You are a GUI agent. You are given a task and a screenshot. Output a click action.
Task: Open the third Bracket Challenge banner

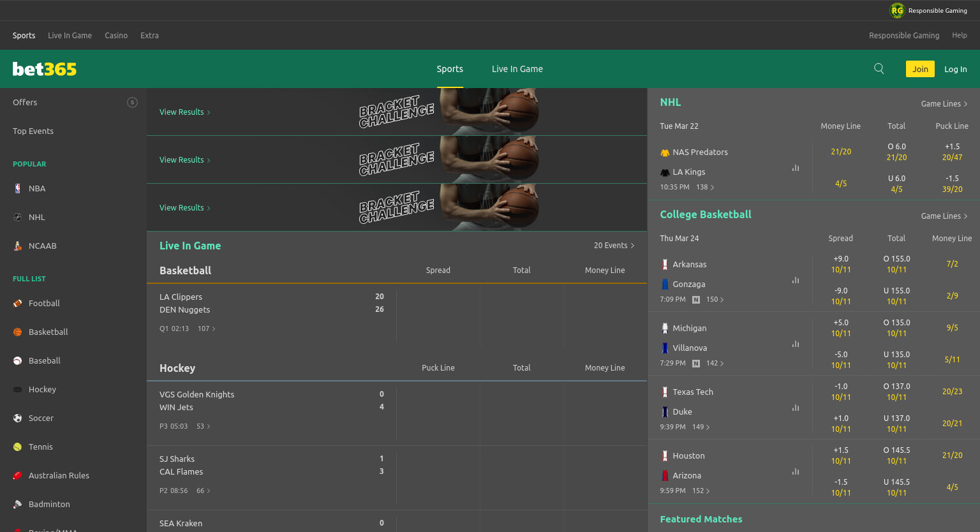[x=397, y=207]
